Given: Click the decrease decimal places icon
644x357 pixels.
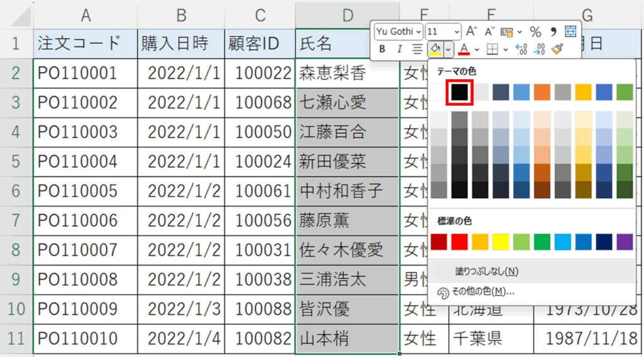Looking at the screenshot, I should [539, 49].
